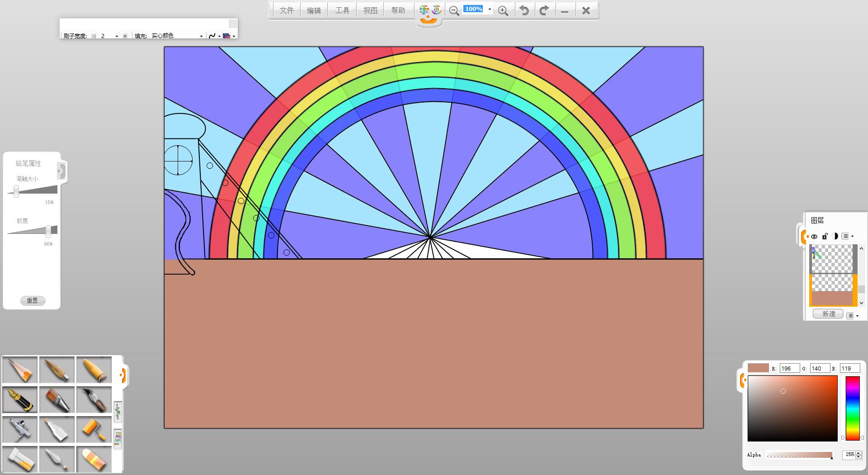The width and height of the screenshot is (868, 475).
Task: Open the 填充 fill type dropdown
Action: [x=201, y=36]
